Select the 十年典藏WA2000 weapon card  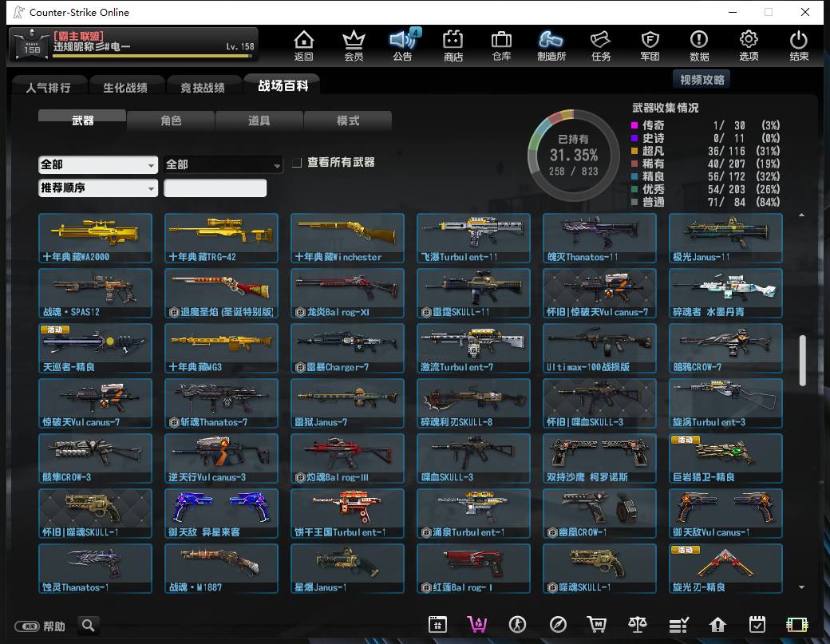coord(95,238)
